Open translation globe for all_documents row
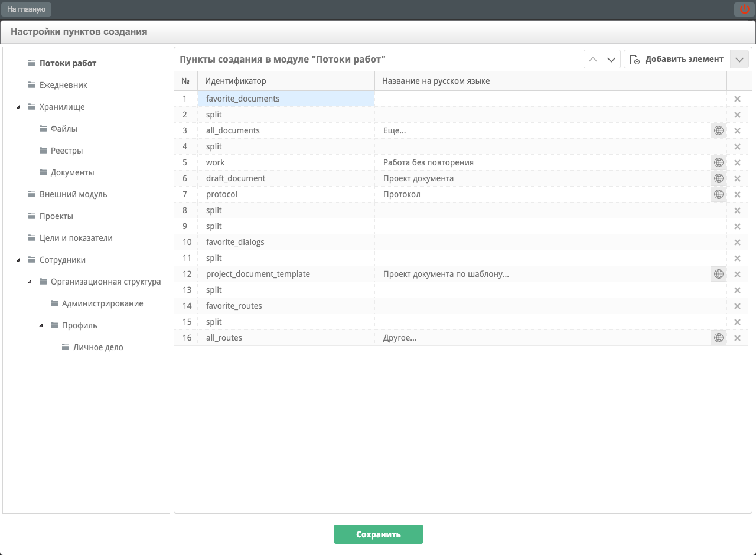The image size is (756, 555). click(718, 130)
